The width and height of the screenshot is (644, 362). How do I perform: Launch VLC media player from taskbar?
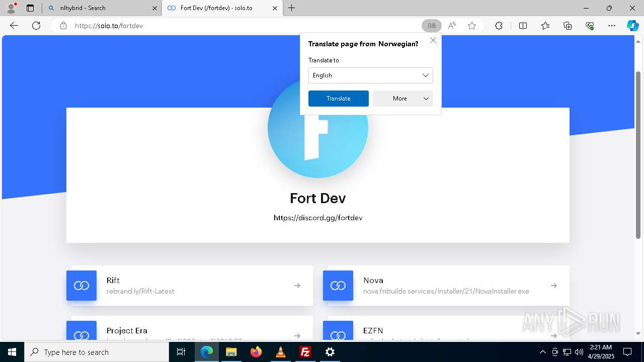(x=280, y=352)
